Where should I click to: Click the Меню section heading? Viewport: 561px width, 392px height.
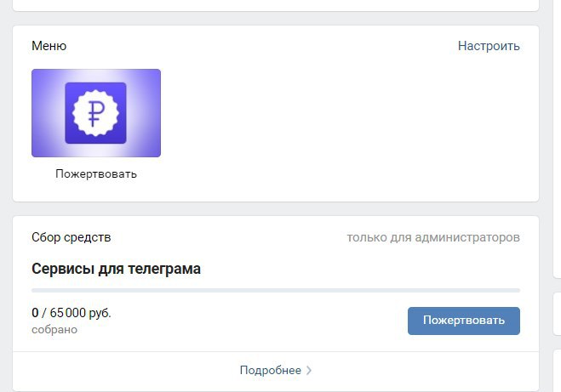49,46
